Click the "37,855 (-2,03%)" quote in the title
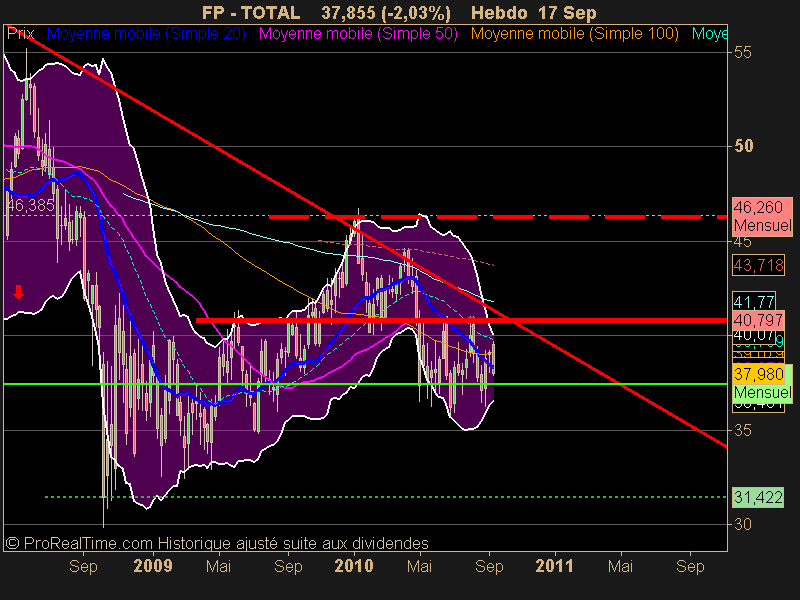800x600 pixels. [386, 13]
